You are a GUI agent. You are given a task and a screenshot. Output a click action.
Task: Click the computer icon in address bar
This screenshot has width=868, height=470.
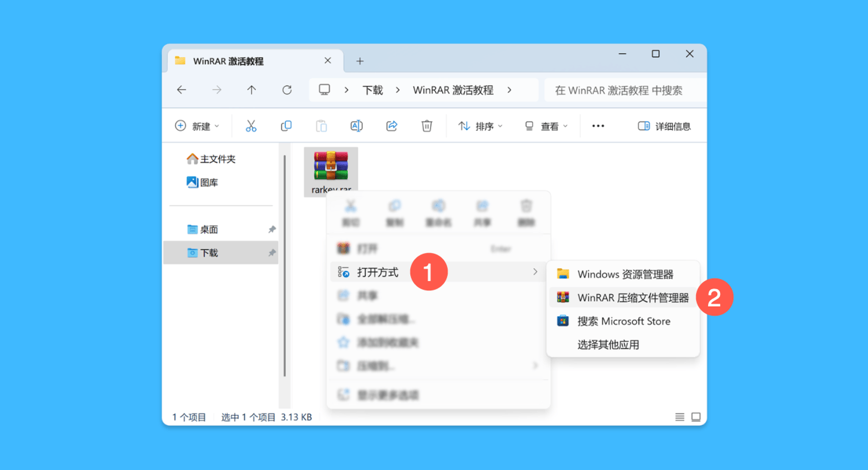pos(324,90)
